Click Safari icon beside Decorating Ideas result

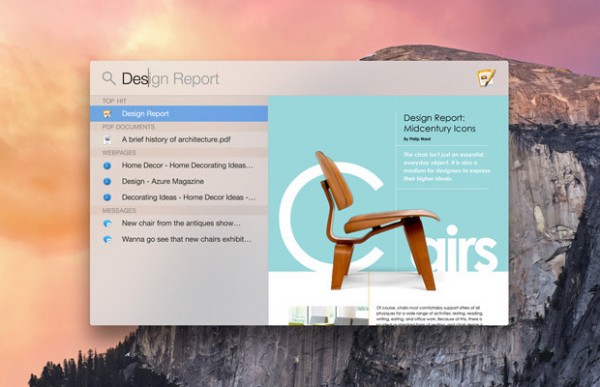pyautogui.click(x=107, y=198)
